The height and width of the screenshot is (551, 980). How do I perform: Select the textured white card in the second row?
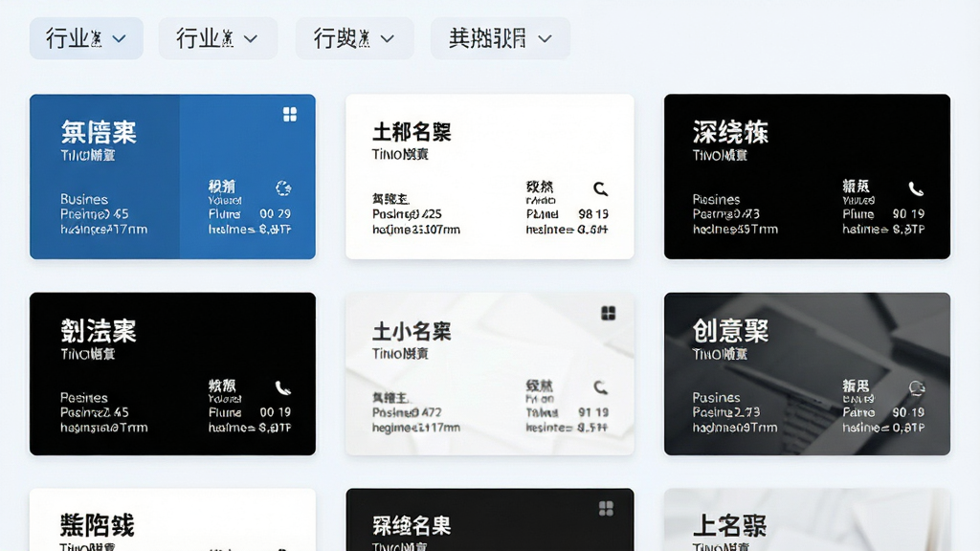(x=489, y=374)
